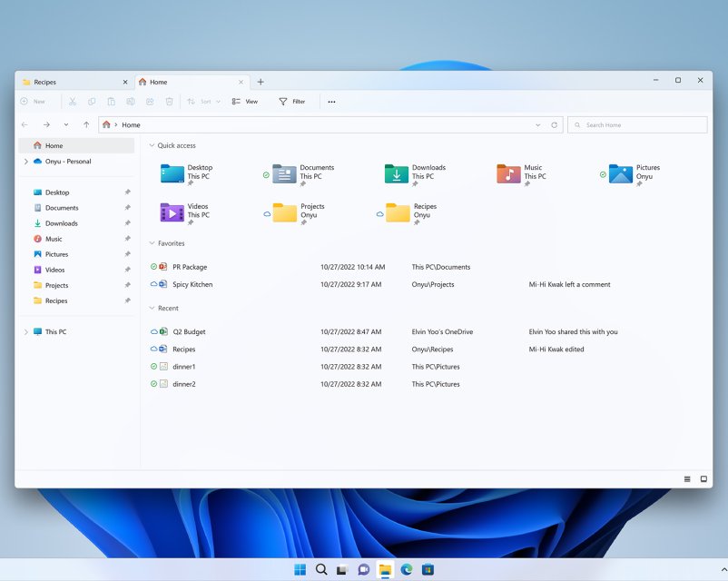
Task: Select Desktop in the sidebar
Action: click(76, 192)
